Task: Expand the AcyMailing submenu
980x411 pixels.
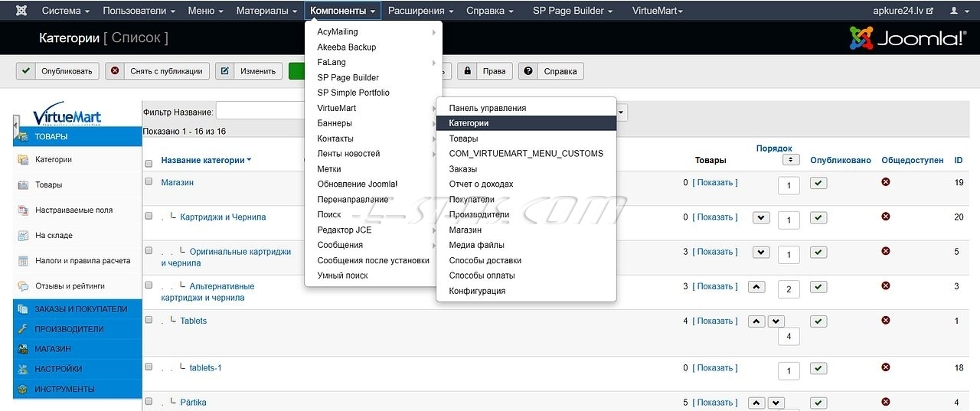Action: point(374,32)
